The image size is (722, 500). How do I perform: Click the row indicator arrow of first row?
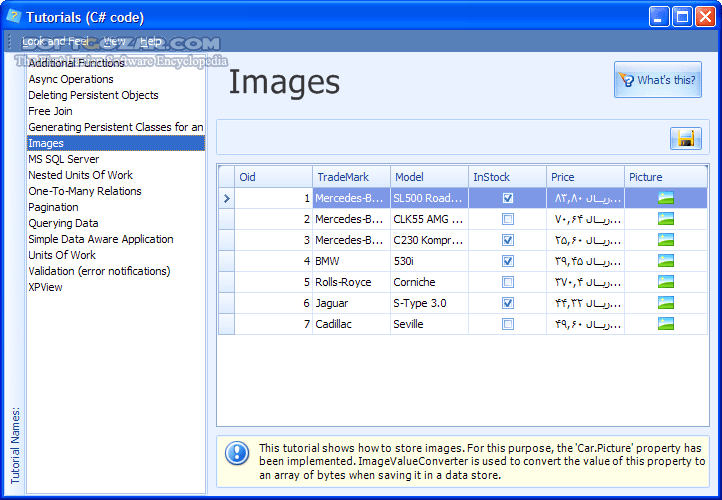(x=226, y=199)
